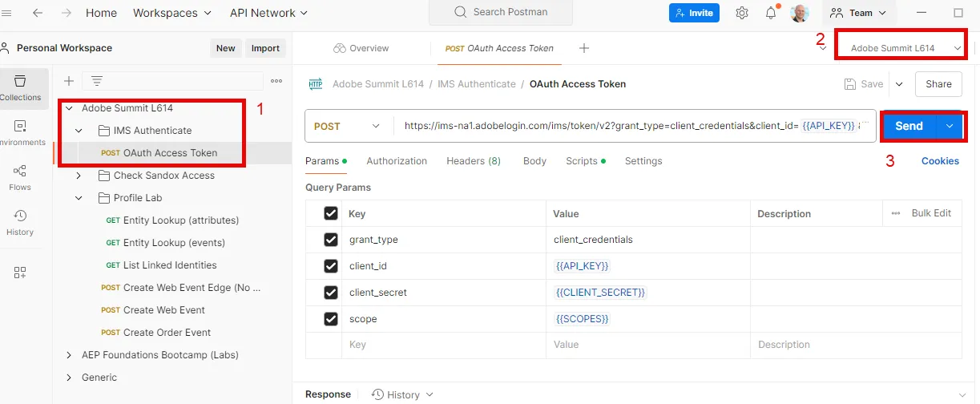Viewport: 980px width, 404px height.
Task: Click the response History clock icon
Action: click(x=377, y=394)
